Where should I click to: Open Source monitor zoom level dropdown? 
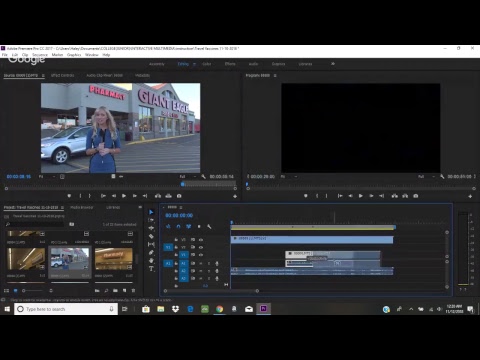coord(47,176)
